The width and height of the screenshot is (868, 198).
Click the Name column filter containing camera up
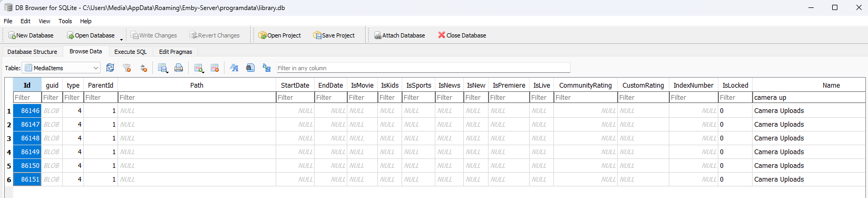pos(808,97)
